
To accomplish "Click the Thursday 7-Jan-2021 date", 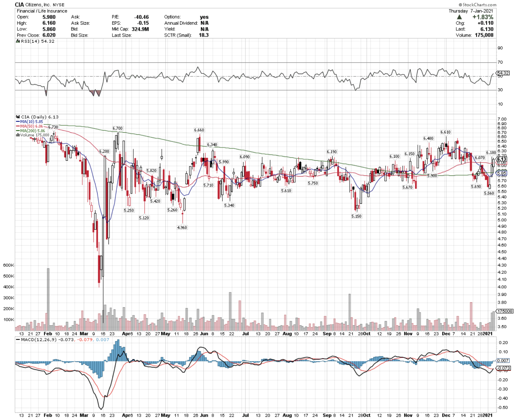I will click(x=471, y=11).
